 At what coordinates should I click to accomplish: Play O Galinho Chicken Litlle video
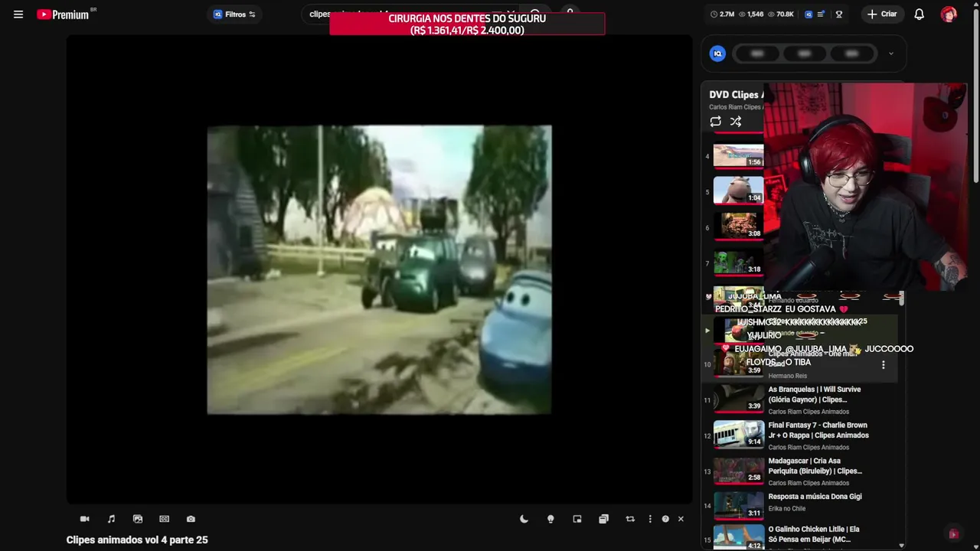813,534
